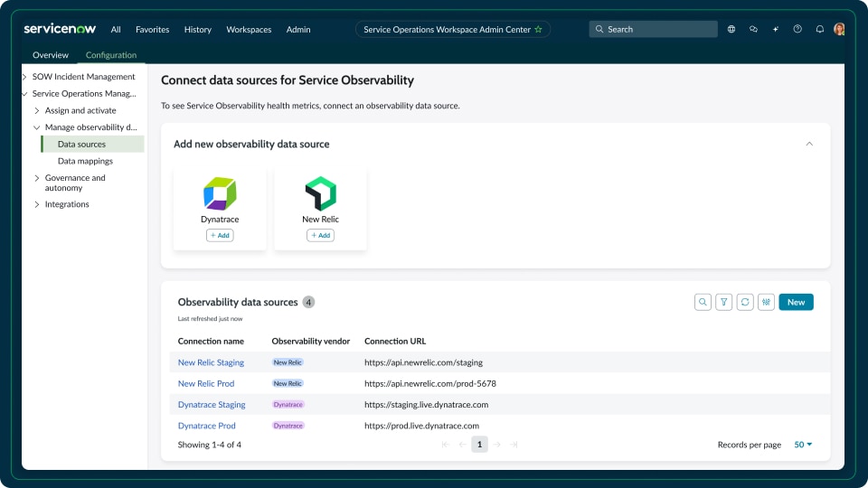Click the sparkle AI assistant icon

776,29
